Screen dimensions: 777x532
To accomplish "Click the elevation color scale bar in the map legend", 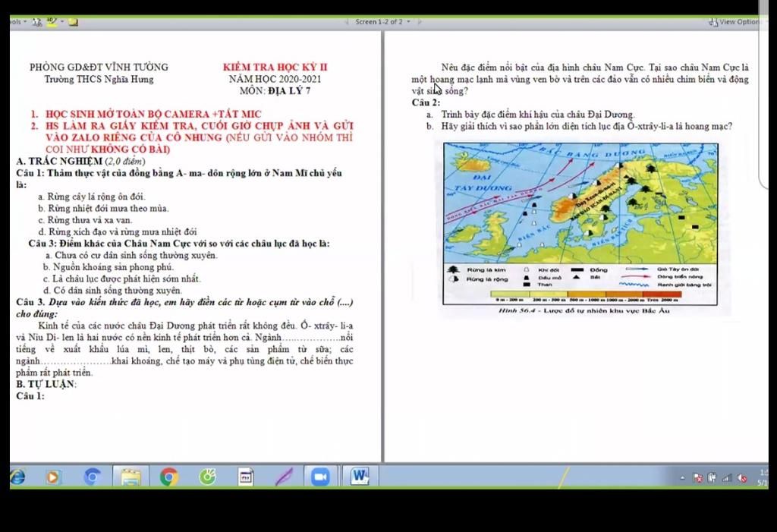I will pos(586,294).
